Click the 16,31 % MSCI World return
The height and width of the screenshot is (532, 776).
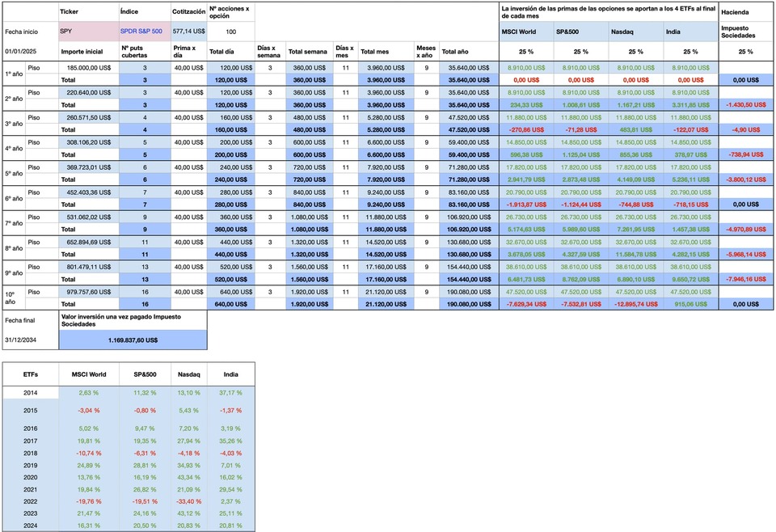pos(89,526)
